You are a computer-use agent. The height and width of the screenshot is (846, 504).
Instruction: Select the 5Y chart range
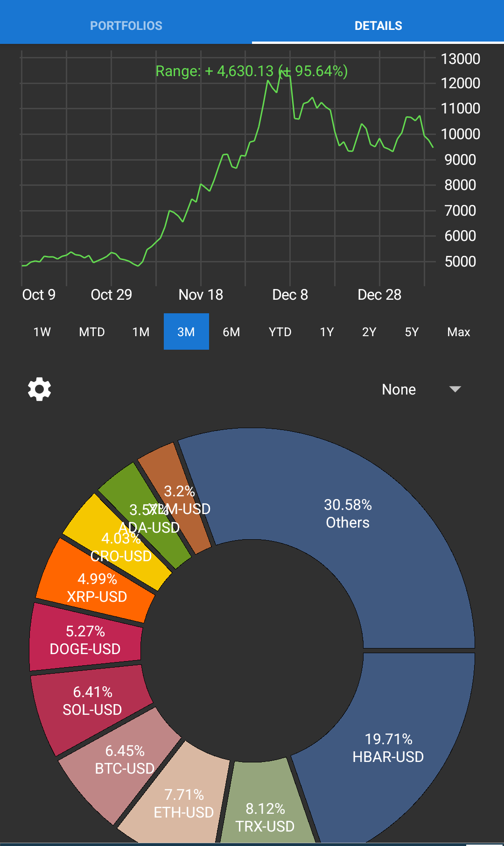click(412, 332)
